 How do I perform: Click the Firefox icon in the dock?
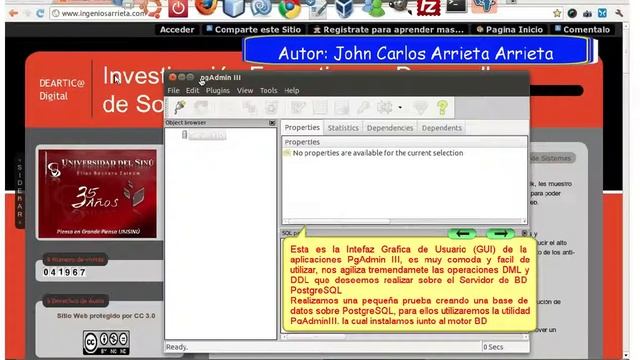[206, 7]
